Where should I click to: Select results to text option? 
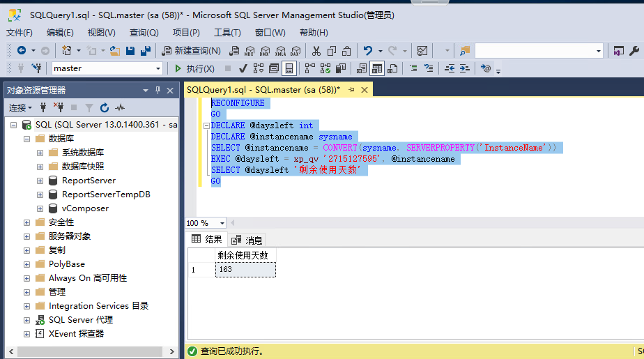coord(362,68)
